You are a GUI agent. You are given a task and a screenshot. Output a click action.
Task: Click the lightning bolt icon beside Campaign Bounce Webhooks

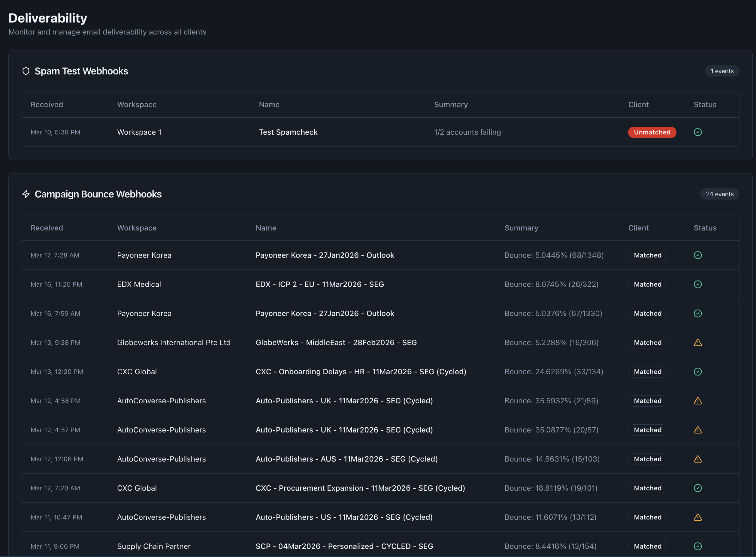point(26,194)
